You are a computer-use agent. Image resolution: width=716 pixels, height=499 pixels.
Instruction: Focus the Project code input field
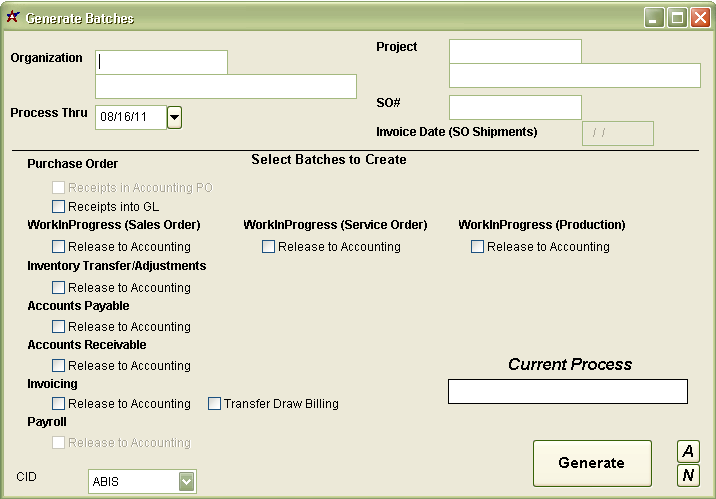[x=515, y=51]
